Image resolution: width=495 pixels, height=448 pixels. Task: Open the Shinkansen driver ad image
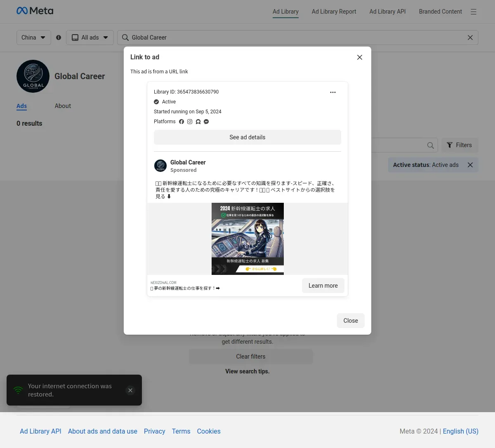[247, 239]
